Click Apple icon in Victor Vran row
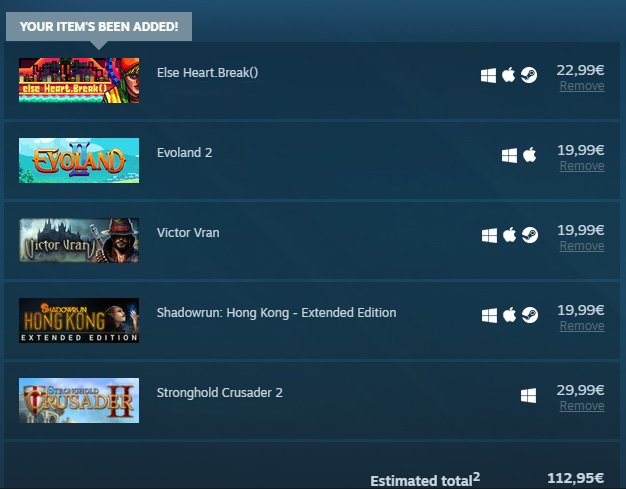 pyautogui.click(x=509, y=235)
